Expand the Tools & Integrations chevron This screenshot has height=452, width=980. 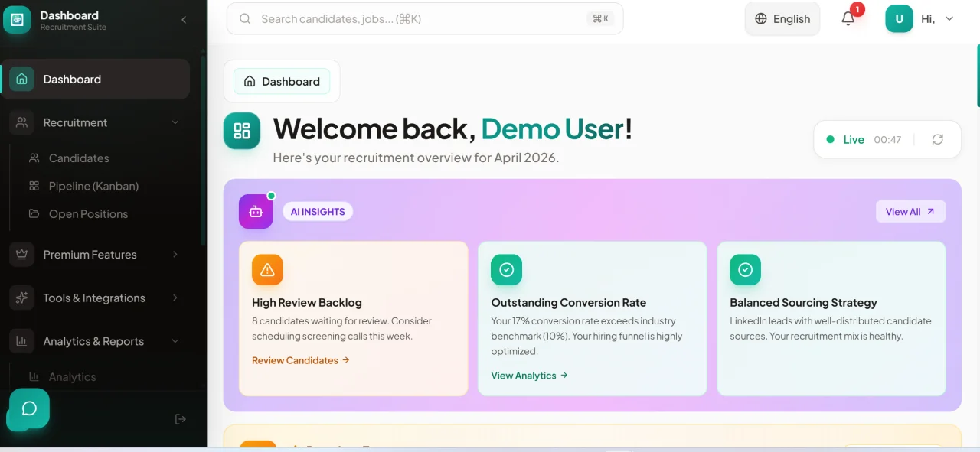[175, 298]
